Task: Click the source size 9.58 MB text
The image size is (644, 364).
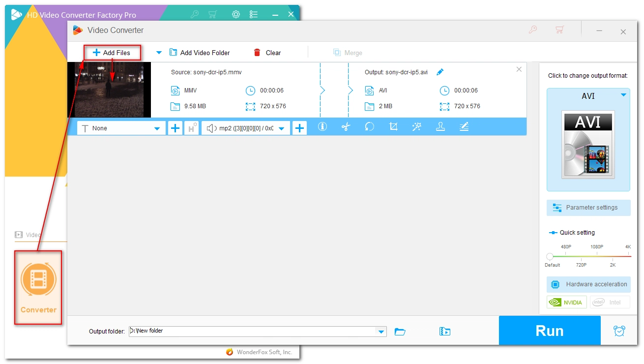Action: click(196, 106)
